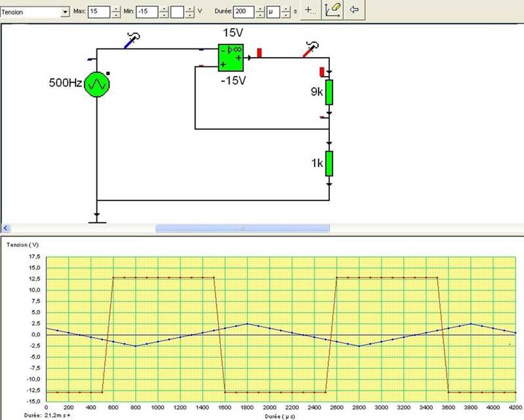Step down the voltage unit prefix

tap(190, 14)
